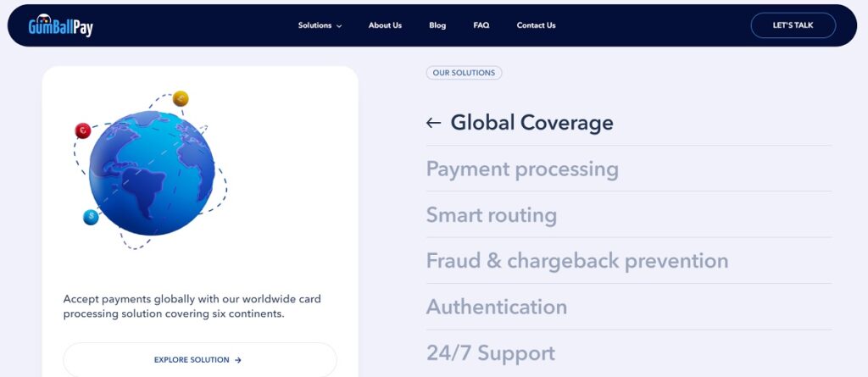Click the blue dollar coin icon

(91, 217)
